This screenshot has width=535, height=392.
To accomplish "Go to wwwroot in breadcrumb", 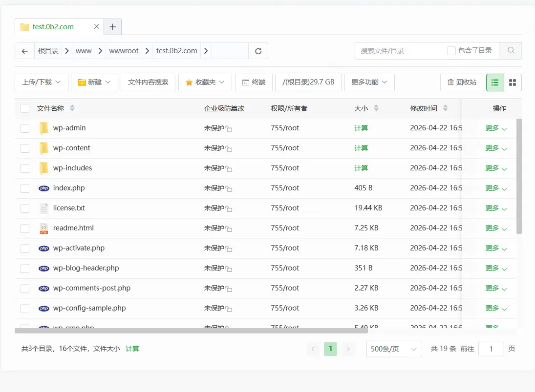I will point(124,51).
